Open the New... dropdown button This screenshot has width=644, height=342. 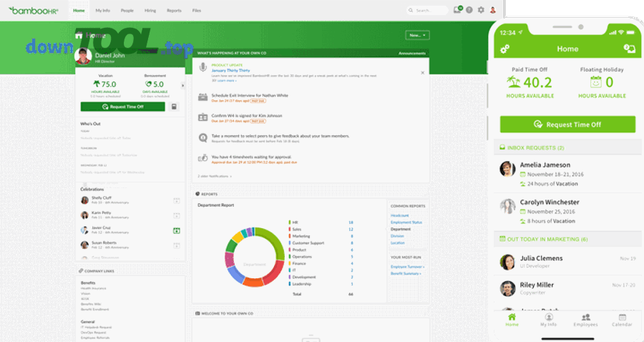[416, 34]
